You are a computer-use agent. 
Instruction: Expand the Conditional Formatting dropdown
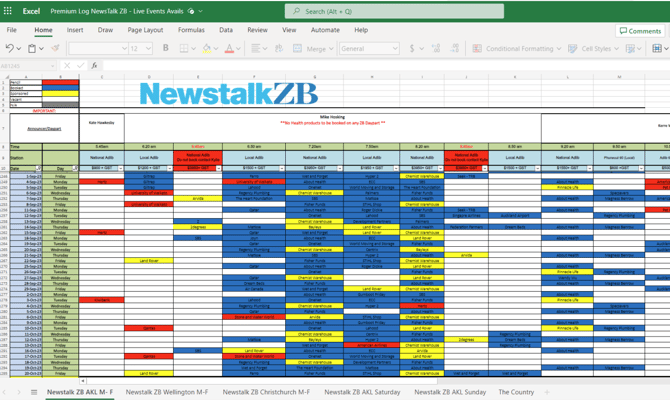[518, 48]
